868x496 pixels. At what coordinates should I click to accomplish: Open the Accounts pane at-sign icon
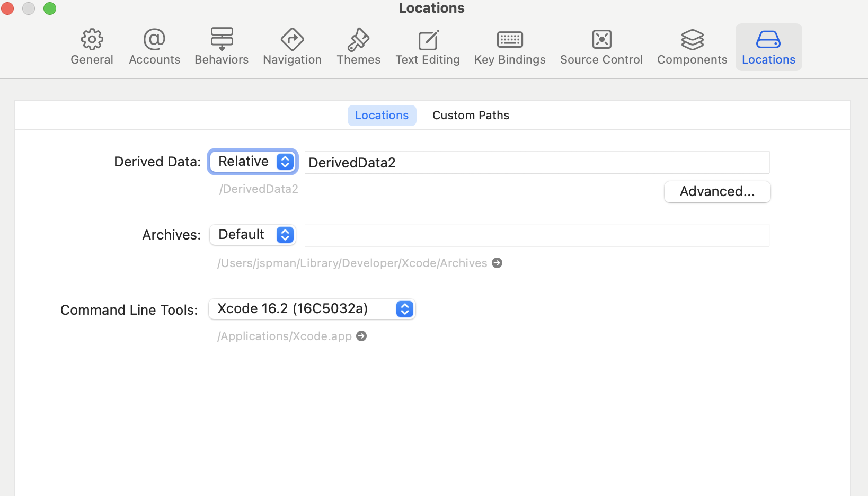click(154, 40)
